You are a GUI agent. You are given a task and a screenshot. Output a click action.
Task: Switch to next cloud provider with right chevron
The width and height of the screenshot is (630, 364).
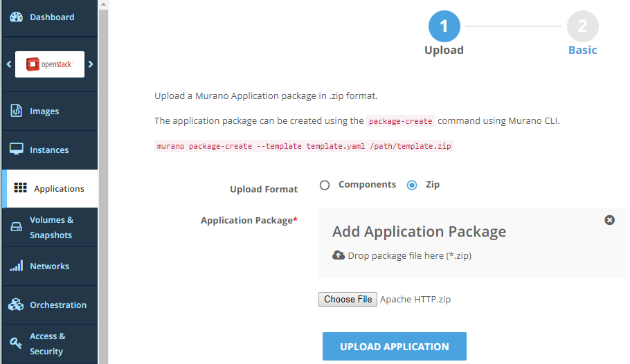[x=91, y=64]
